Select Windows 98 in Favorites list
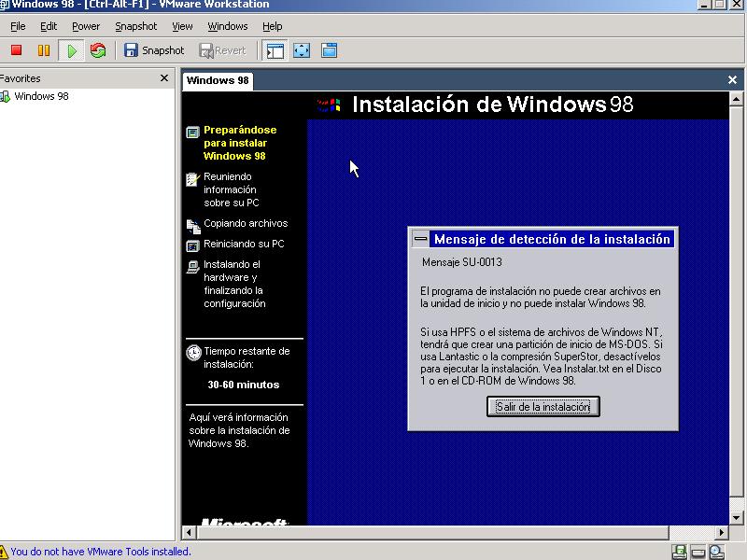Viewport: 747px width, 560px height. point(41,96)
